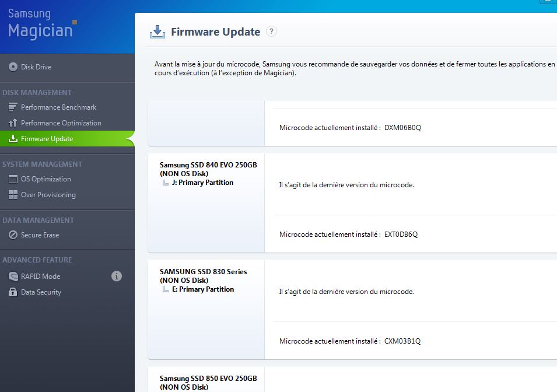Click the Disk Drive disc icon
The height and width of the screenshot is (392, 557).
coord(13,67)
